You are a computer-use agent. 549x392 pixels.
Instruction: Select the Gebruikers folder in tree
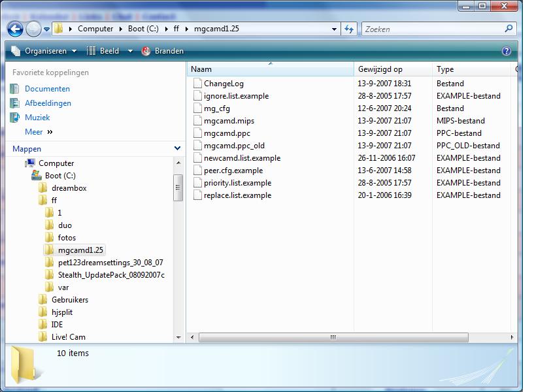pos(70,300)
